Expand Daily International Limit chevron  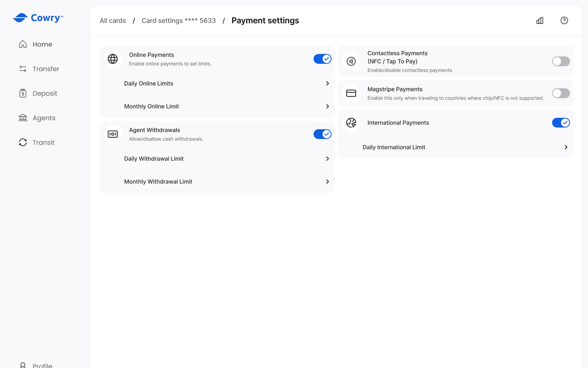566,147
